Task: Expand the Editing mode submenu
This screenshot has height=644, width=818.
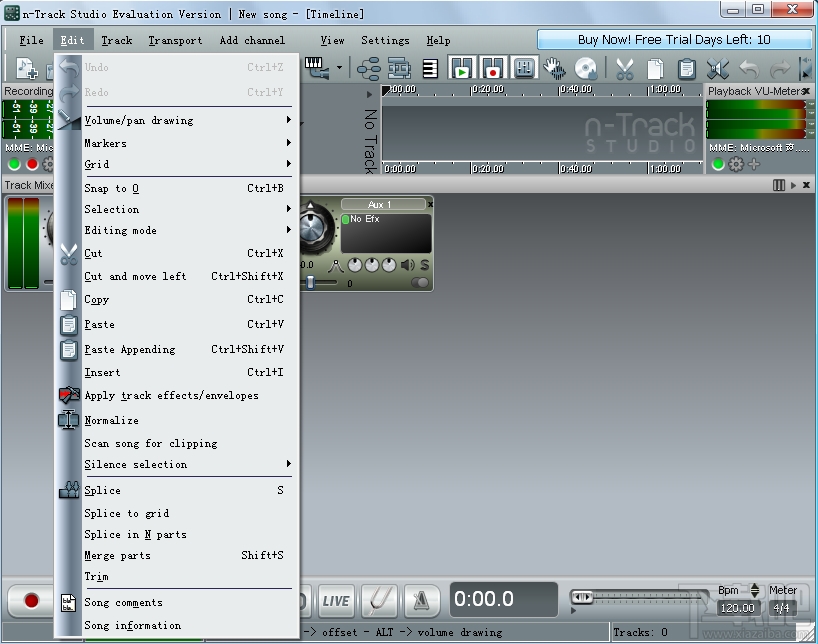Action: pos(289,230)
